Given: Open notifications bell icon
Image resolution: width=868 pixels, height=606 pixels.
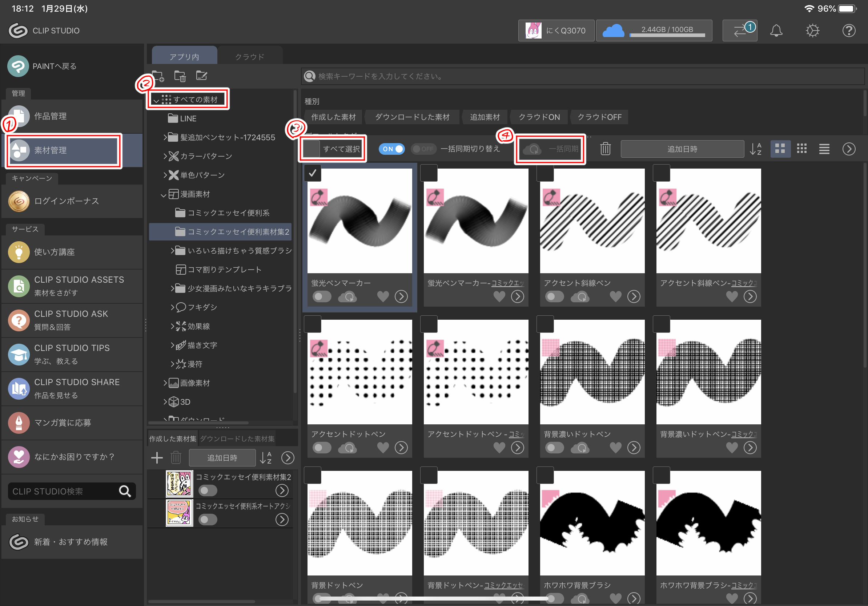Looking at the screenshot, I should pos(776,31).
